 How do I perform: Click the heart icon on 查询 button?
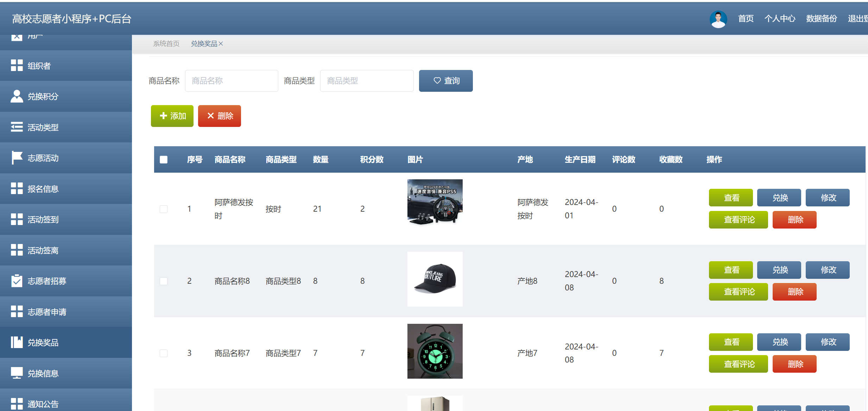point(437,81)
